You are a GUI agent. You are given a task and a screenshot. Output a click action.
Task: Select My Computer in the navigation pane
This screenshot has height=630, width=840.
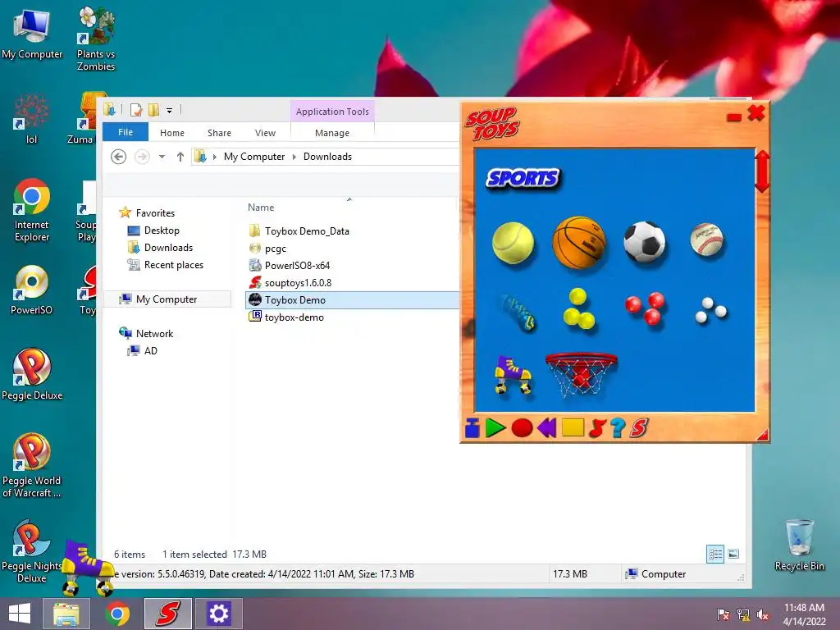(x=167, y=299)
